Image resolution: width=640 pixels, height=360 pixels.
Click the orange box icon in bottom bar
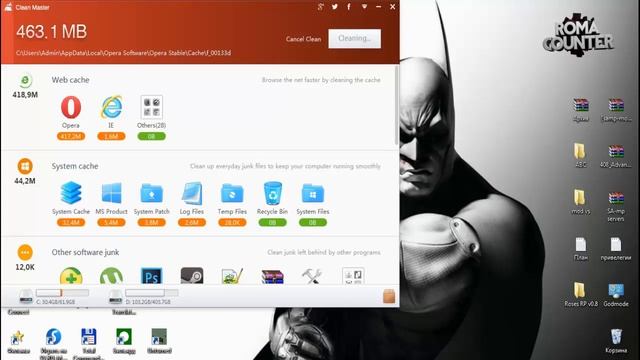pos(389,296)
